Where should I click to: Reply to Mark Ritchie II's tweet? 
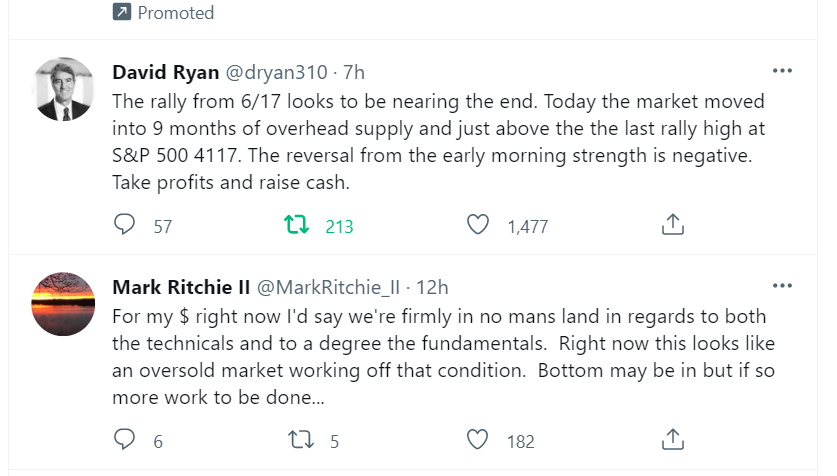tap(125, 439)
